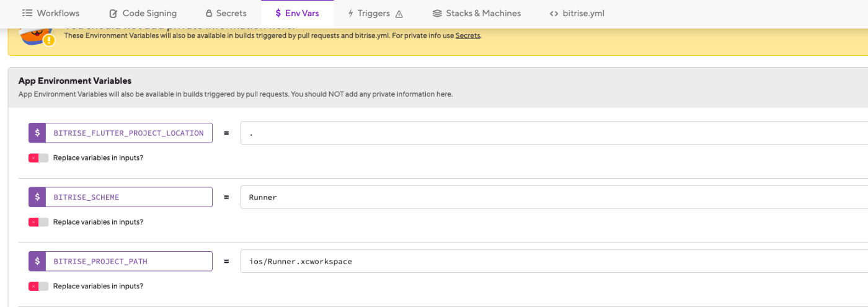Click dollar icon beside BITRISE_SCHEME
The width and height of the screenshot is (868, 307).
pyautogui.click(x=37, y=197)
